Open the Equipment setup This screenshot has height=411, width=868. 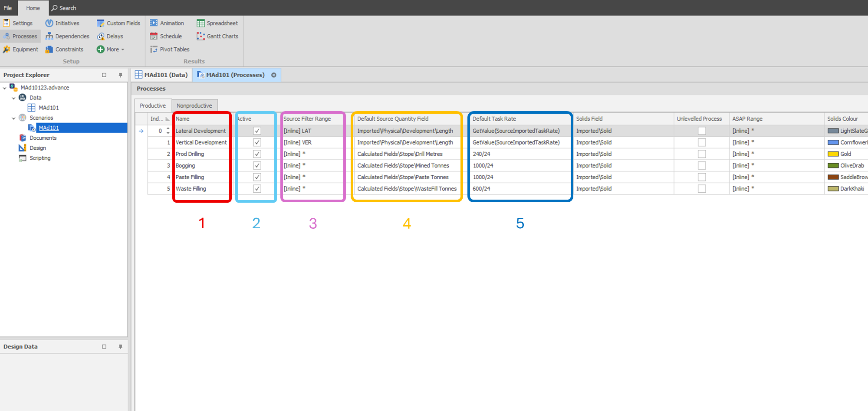(x=20, y=49)
